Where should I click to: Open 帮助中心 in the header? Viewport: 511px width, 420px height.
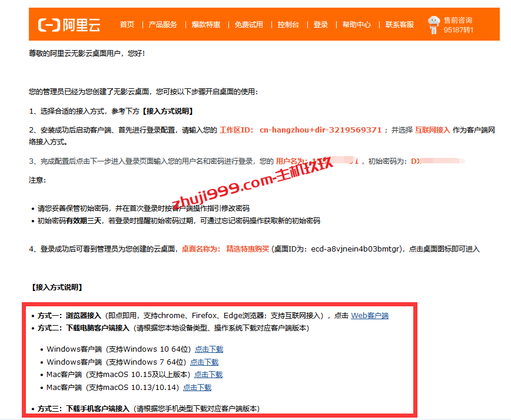point(357,25)
